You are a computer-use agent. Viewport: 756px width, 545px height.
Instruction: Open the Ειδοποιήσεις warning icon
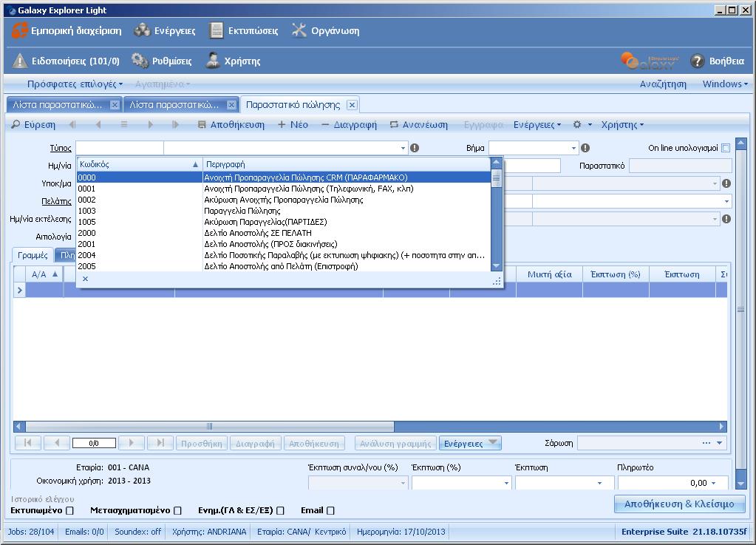pyautogui.click(x=19, y=61)
